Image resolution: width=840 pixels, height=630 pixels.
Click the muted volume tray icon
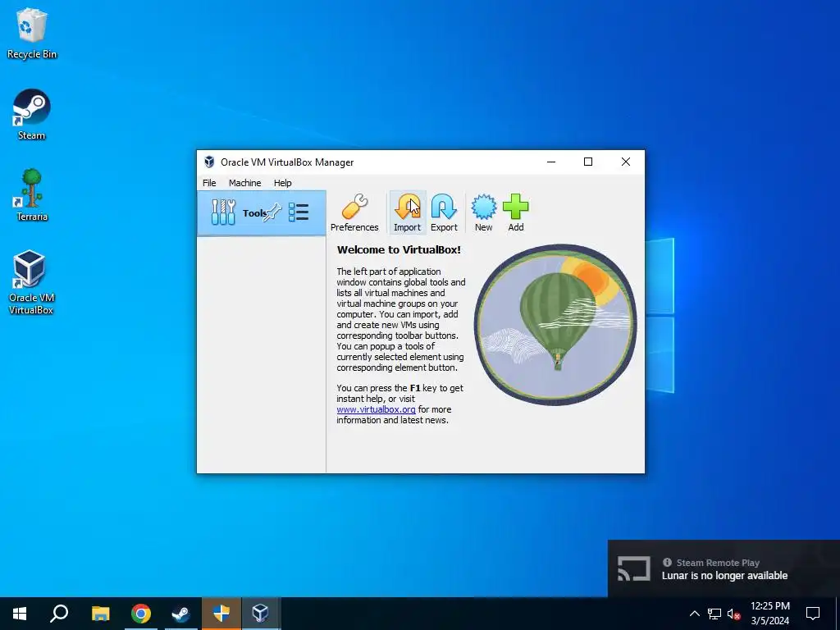click(733, 614)
